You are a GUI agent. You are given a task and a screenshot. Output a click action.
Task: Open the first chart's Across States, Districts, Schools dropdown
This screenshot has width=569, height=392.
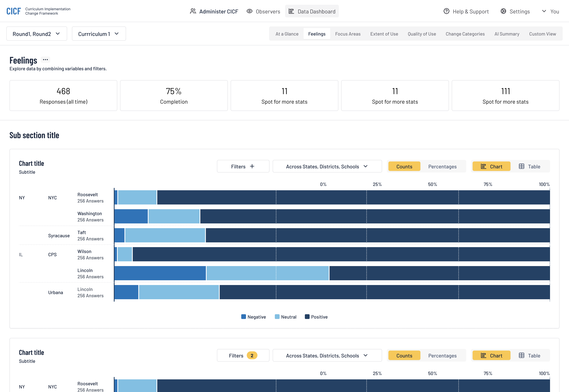[x=327, y=167]
